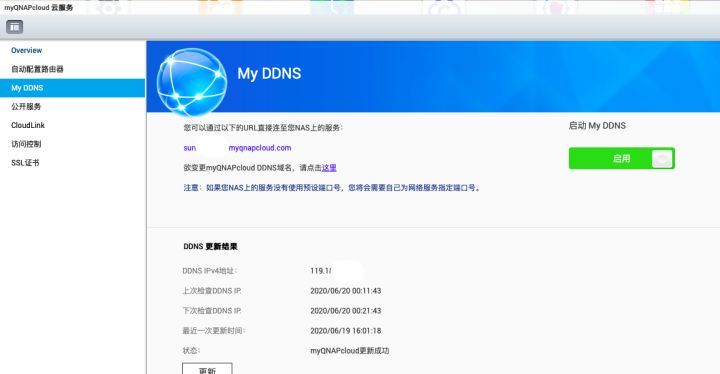Image resolution: width=720 pixels, height=374 pixels.
Task: Click last check time 2020/06/20 00:11:43
Action: click(x=345, y=291)
